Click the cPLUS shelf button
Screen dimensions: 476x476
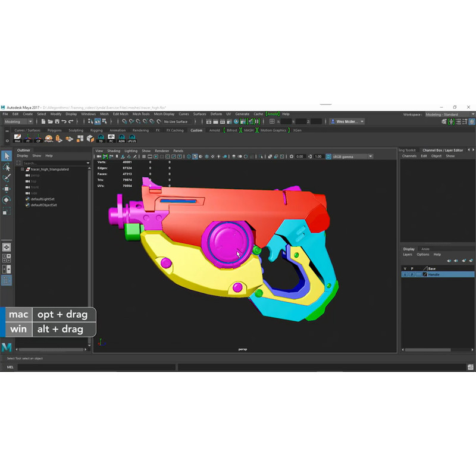pos(131,139)
